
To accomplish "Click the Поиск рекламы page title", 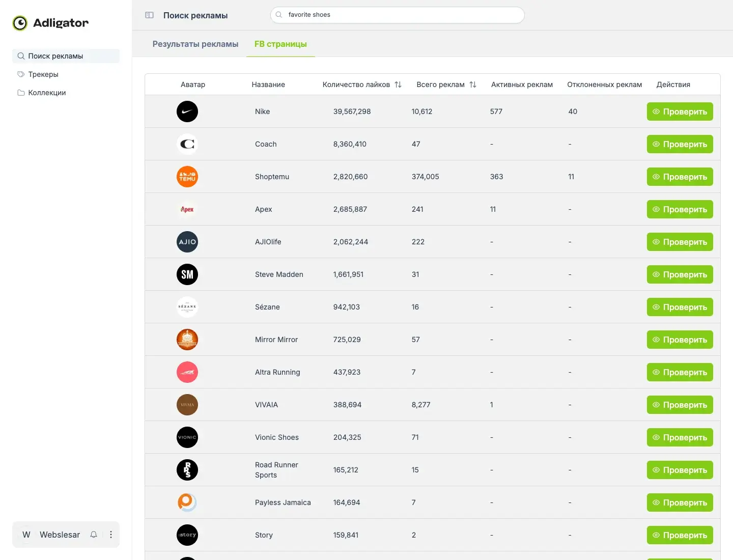I will click(x=195, y=15).
